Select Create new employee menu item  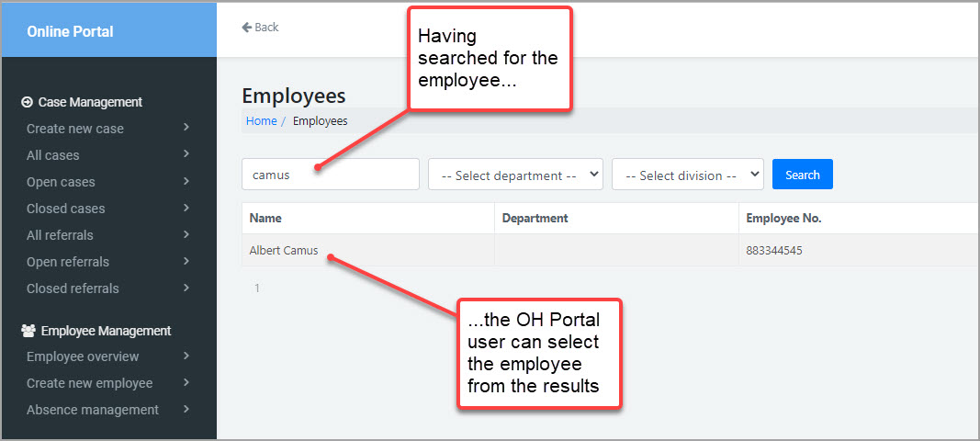pyautogui.click(x=89, y=383)
